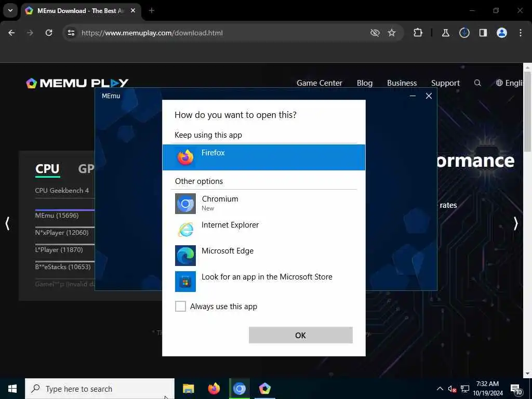The height and width of the screenshot is (399, 532).
Task: Click the muted volume tray icon
Action: tap(452, 389)
